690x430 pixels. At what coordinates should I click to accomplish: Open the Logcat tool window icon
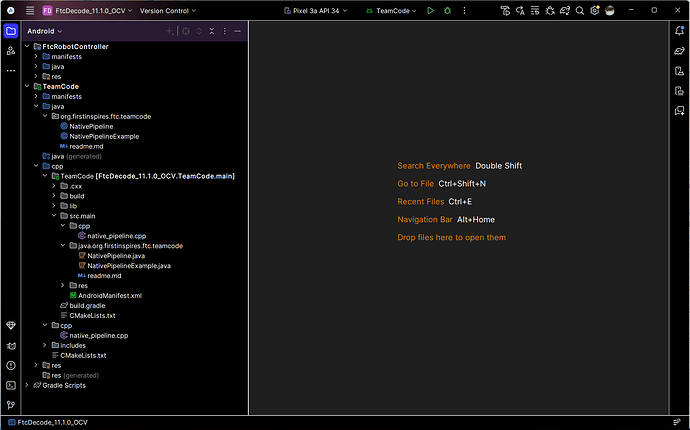pos(11,346)
